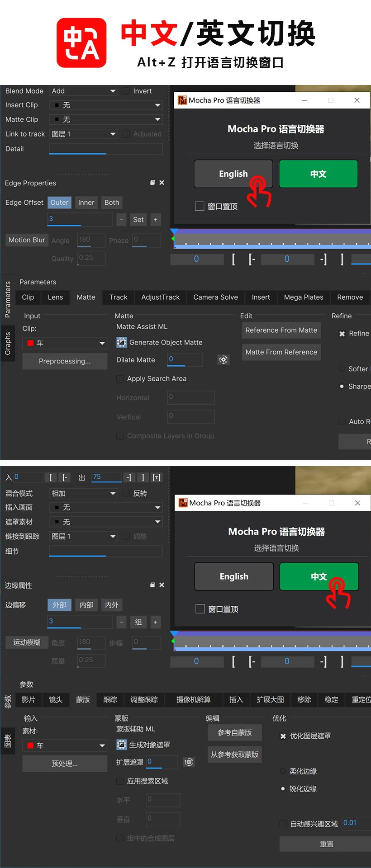Open the 链接到跟踪 dropdown
This screenshot has width=371, height=868.
[x=83, y=536]
